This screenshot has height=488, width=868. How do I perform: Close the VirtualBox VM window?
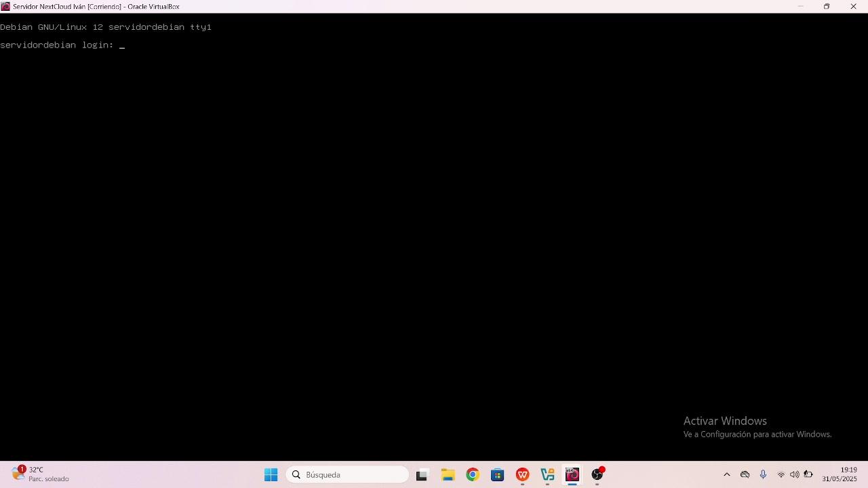(854, 6)
